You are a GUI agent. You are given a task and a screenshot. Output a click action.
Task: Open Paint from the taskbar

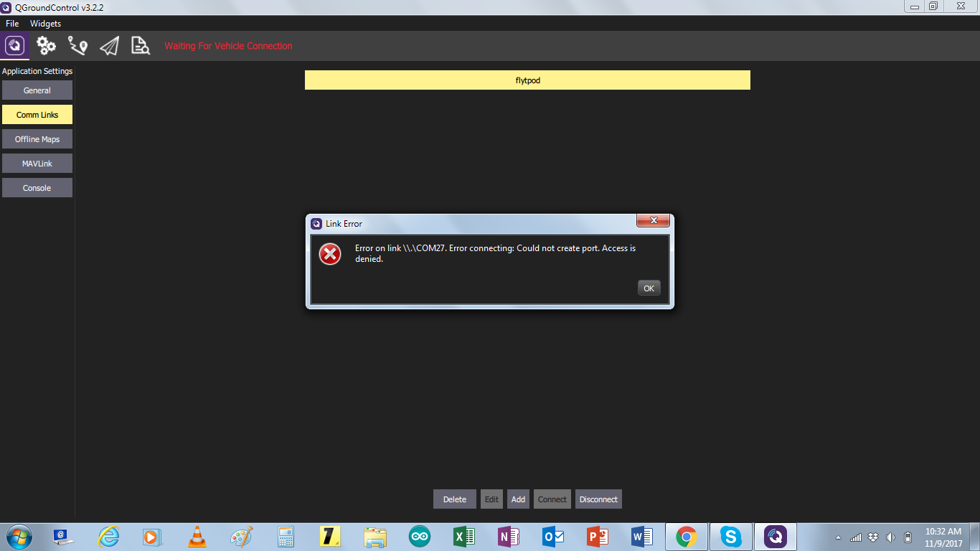coord(241,537)
